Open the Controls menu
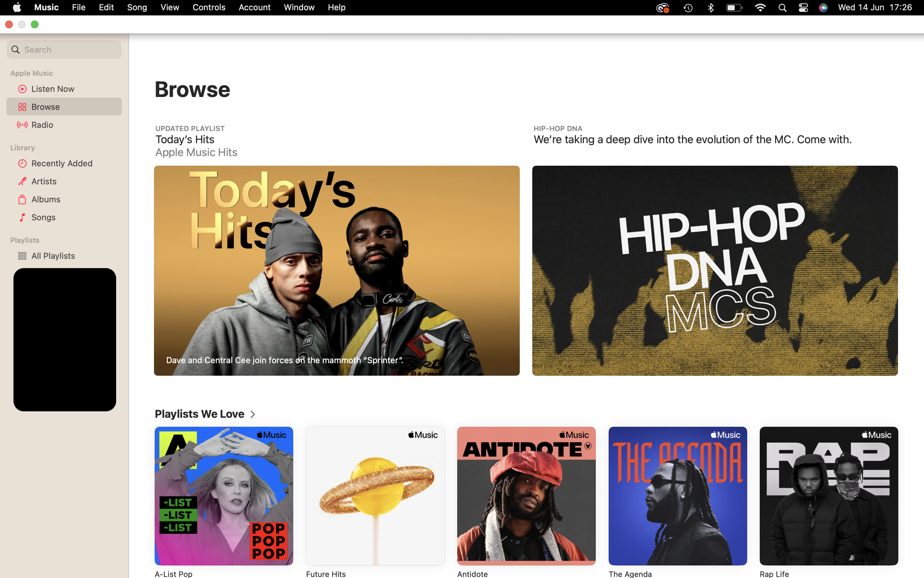924x578 pixels. 209,8
